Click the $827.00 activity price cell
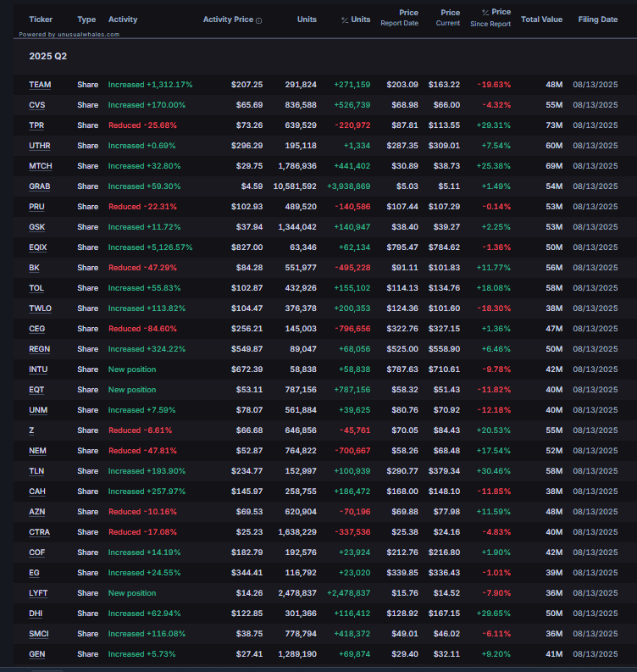This screenshot has height=672, width=637. coord(246,247)
